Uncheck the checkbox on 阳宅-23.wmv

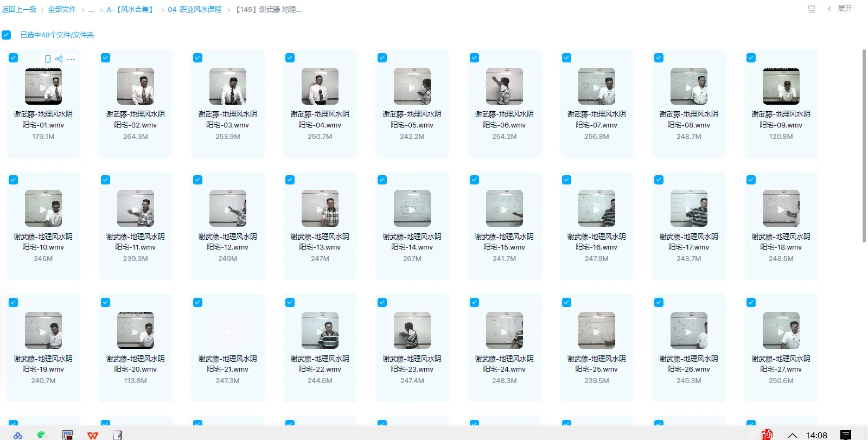382,302
